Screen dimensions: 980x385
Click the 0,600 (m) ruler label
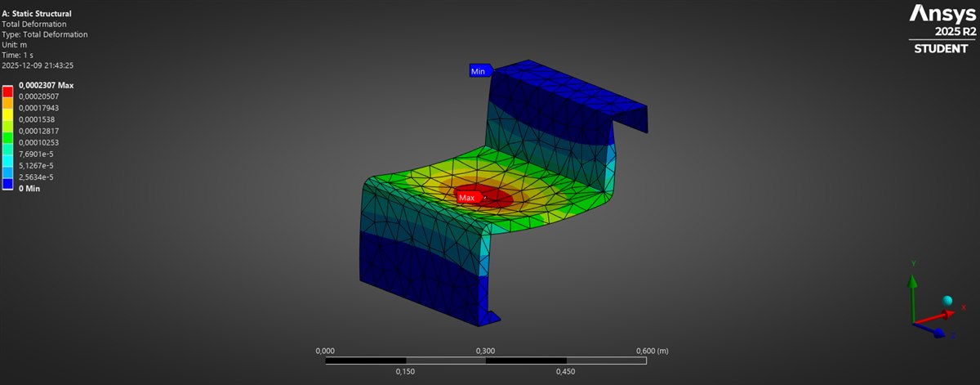tap(652, 351)
